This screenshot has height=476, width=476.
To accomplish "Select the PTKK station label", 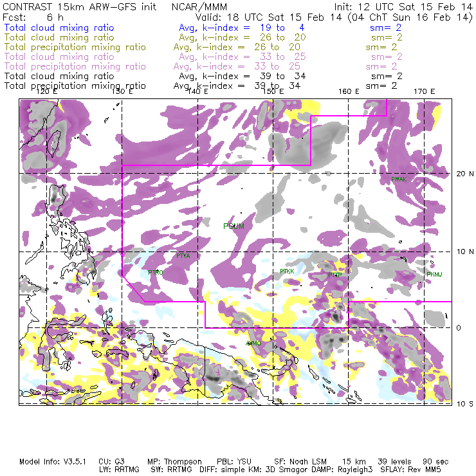I will 287,271.
